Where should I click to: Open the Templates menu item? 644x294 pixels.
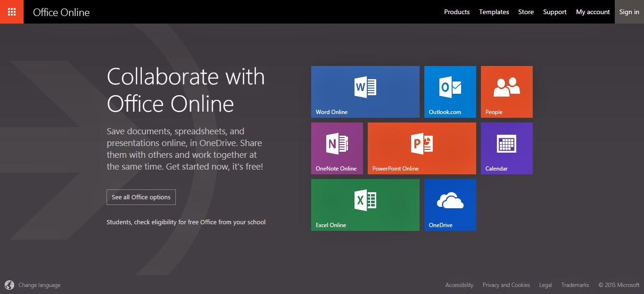[x=494, y=12]
